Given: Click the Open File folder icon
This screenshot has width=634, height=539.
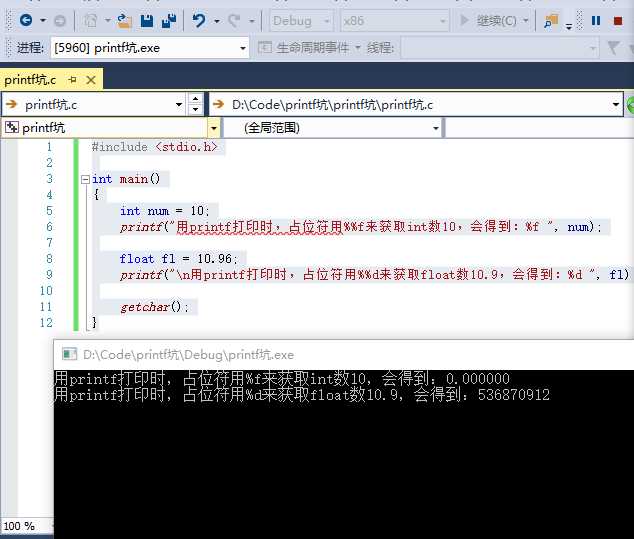Looking at the screenshot, I should click(124, 21).
